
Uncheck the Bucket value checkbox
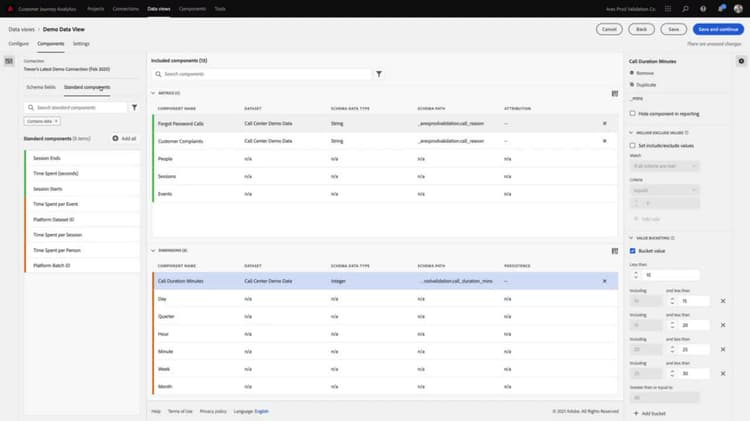(632, 251)
